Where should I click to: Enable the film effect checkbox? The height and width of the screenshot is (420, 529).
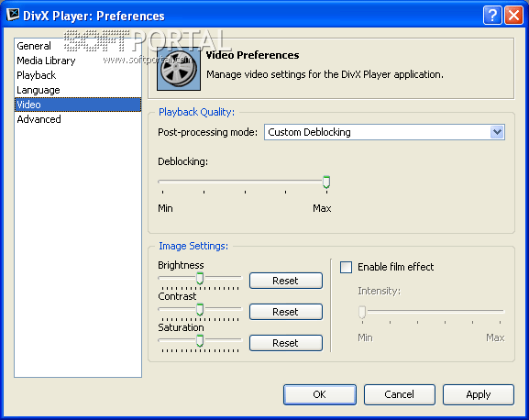pyautogui.click(x=346, y=267)
